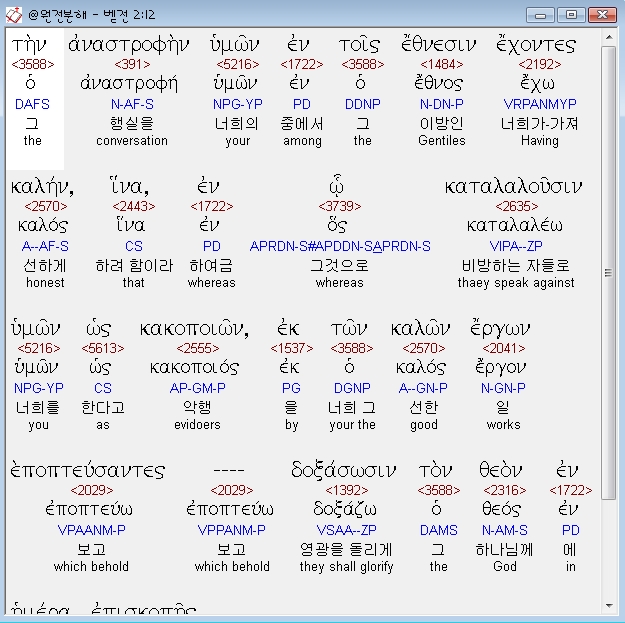Screen dimensions: 625x623
Task: Click English gloss good
Action: coord(424,425)
